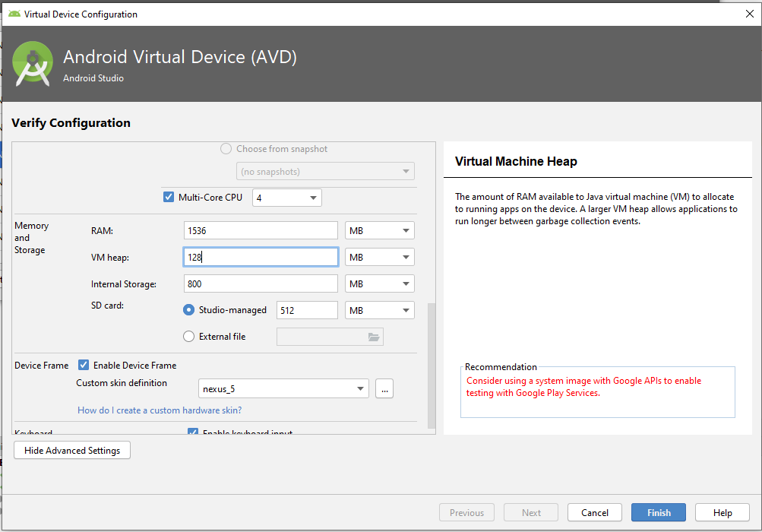Expand the Custom skin definition nexus_5 dropdown
Image resolution: width=762 pixels, height=532 pixels.
(283, 389)
